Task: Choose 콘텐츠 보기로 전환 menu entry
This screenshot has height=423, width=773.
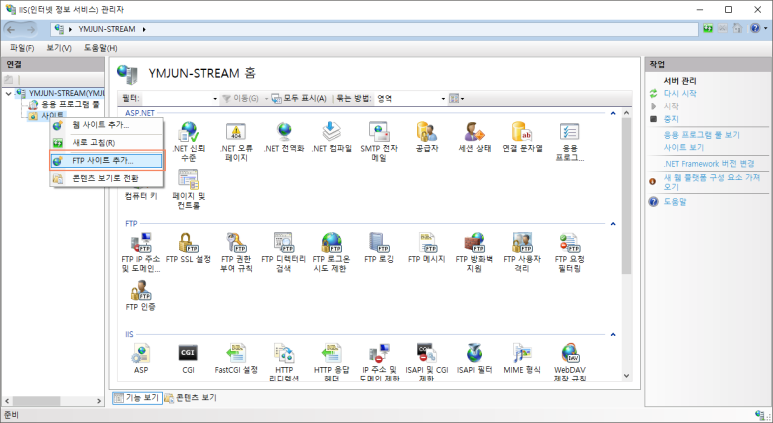Action: 106,178
